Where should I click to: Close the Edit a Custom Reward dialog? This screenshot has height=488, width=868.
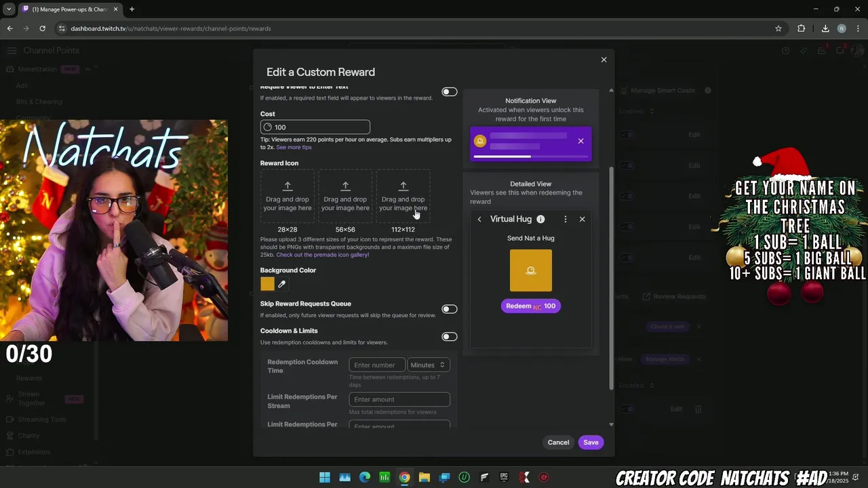tap(604, 60)
